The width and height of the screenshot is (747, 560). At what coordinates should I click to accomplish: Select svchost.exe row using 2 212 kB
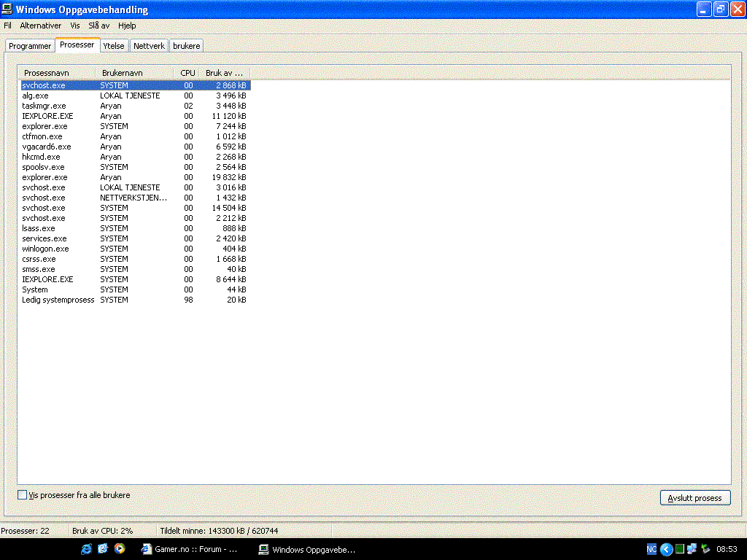click(135, 218)
